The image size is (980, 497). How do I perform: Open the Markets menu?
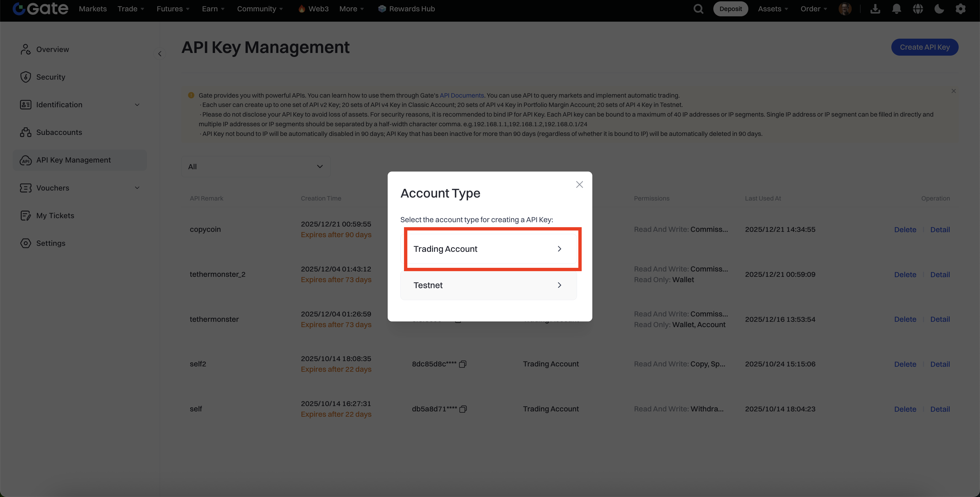click(x=92, y=8)
